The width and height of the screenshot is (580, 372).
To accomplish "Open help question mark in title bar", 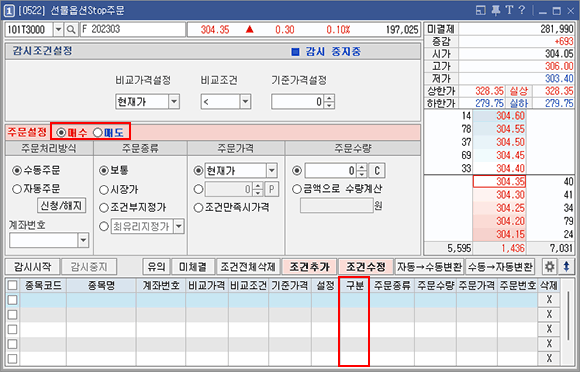I will (x=522, y=10).
